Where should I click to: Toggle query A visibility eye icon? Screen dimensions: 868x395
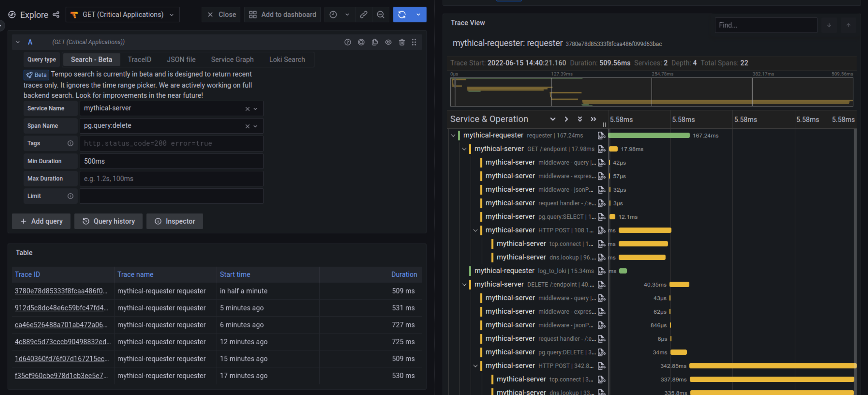point(388,42)
